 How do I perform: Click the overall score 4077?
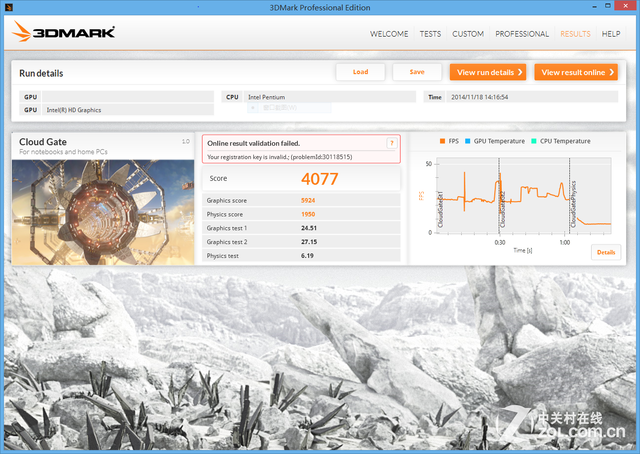click(x=320, y=179)
